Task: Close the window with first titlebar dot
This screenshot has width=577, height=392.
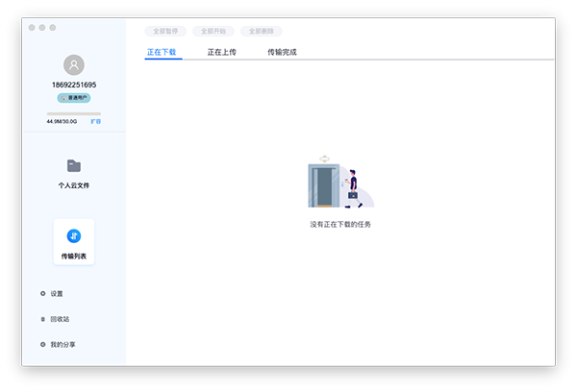Action: (x=32, y=28)
